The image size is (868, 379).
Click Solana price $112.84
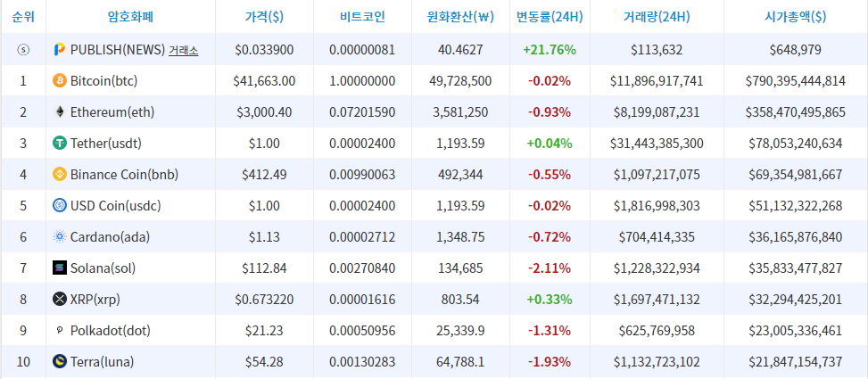(264, 268)
